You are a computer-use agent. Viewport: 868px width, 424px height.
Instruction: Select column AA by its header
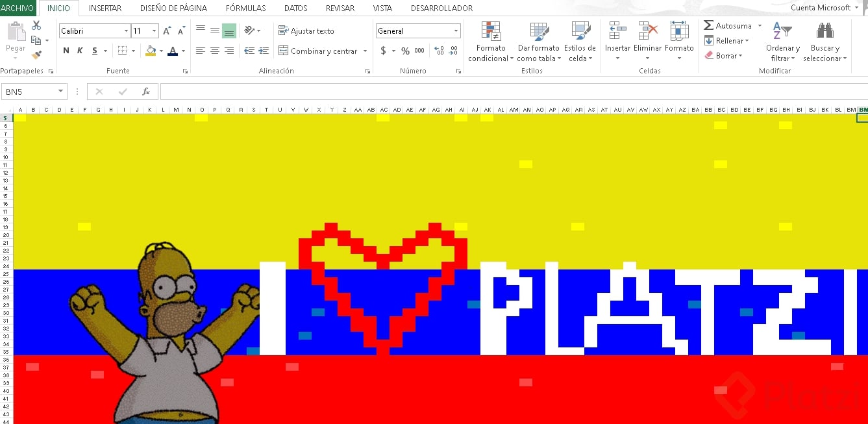[x=358, y=110]
